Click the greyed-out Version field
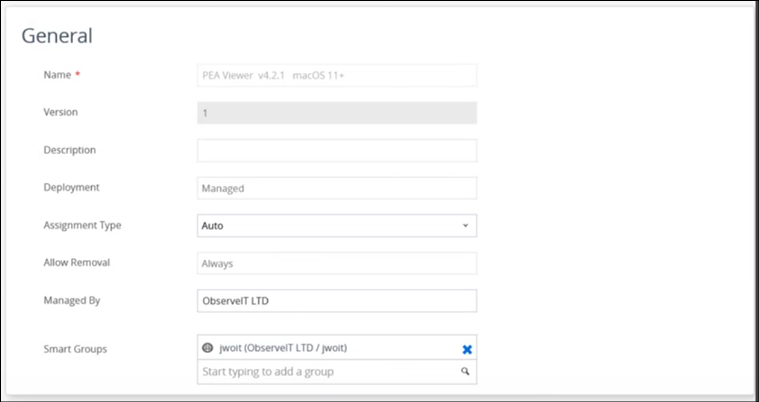Screen dimensions: 759x402 coord(336,113)
